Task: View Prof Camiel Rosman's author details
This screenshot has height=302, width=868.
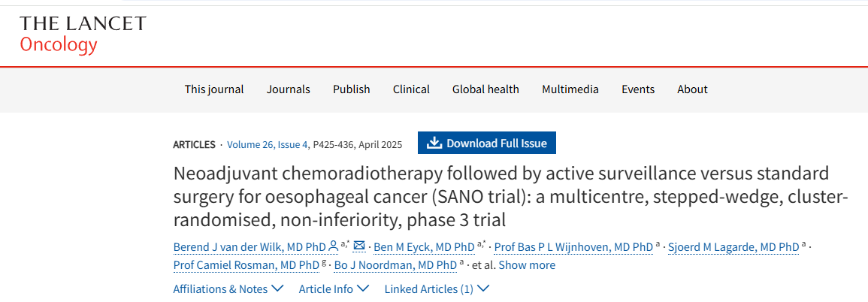Action: point(246,264)
